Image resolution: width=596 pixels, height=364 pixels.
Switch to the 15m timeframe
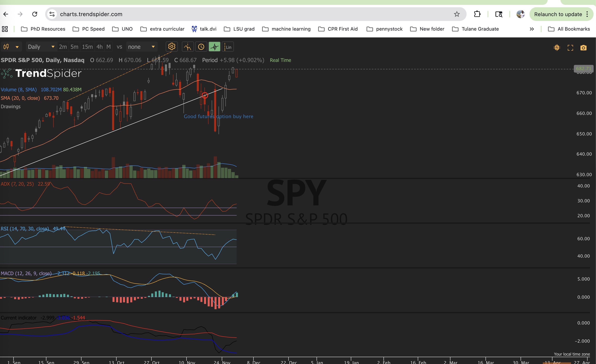click(87, 47)
